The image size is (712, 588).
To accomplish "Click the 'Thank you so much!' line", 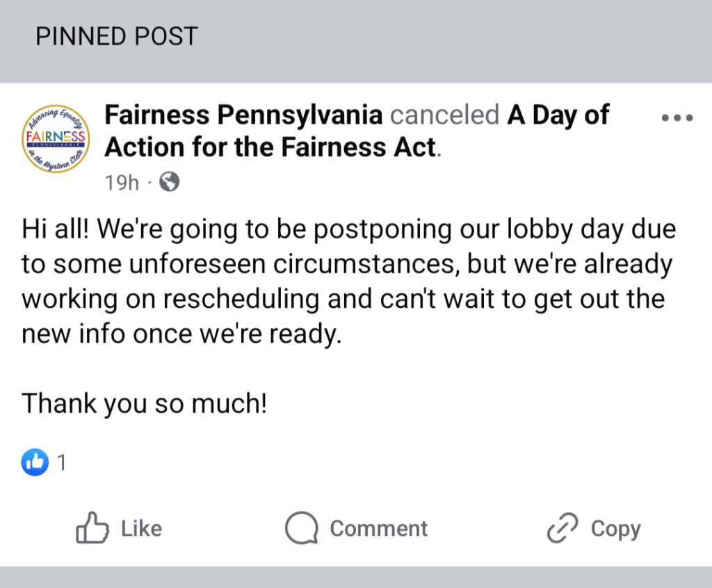I will click(145, 404).
